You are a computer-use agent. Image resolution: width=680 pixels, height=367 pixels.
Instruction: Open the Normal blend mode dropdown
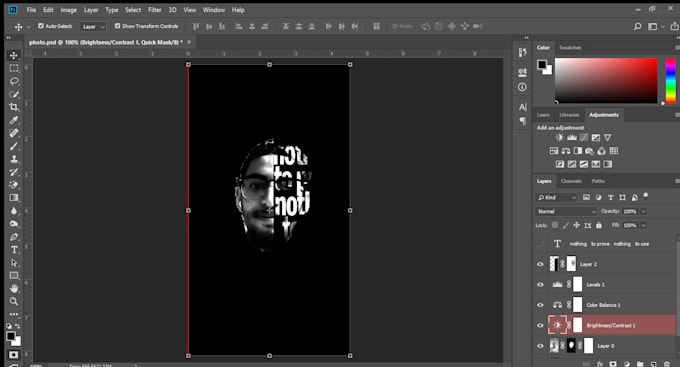[566, 211]
